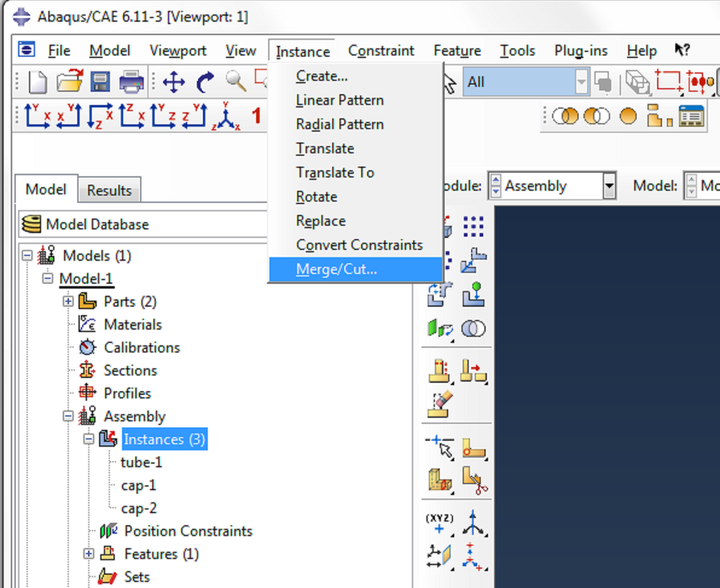Choose Replace in the Instance menu
The width and height of the screenshot is (720, 588).
356,221
